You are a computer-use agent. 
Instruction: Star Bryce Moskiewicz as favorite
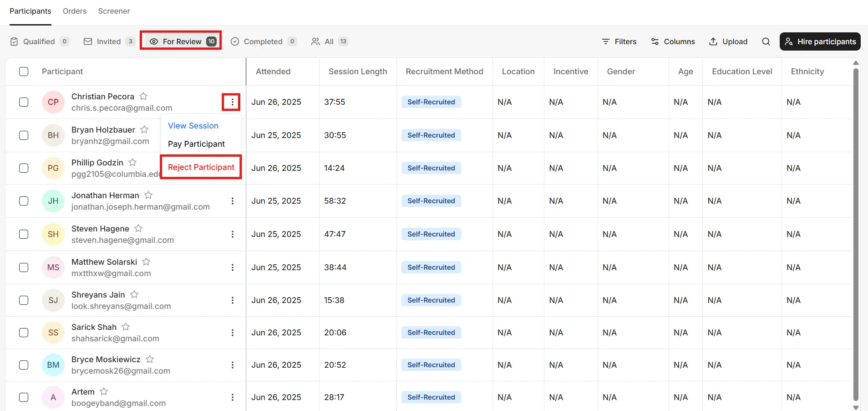(150, 359)
